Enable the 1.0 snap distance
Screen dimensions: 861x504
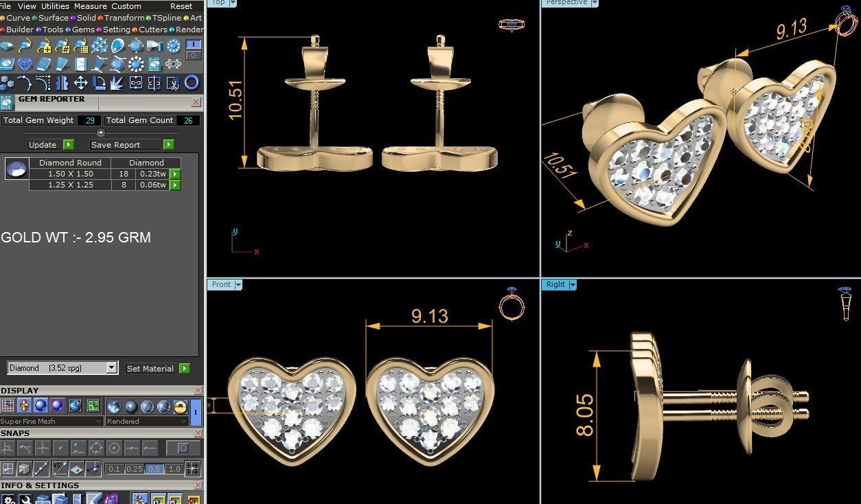174,469
